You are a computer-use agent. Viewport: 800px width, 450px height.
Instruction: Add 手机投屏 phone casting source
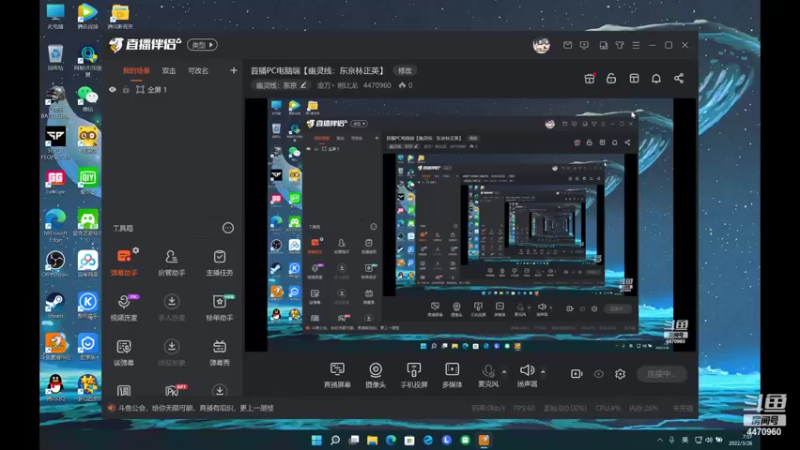pyautogui.click(x=414, y=374)
